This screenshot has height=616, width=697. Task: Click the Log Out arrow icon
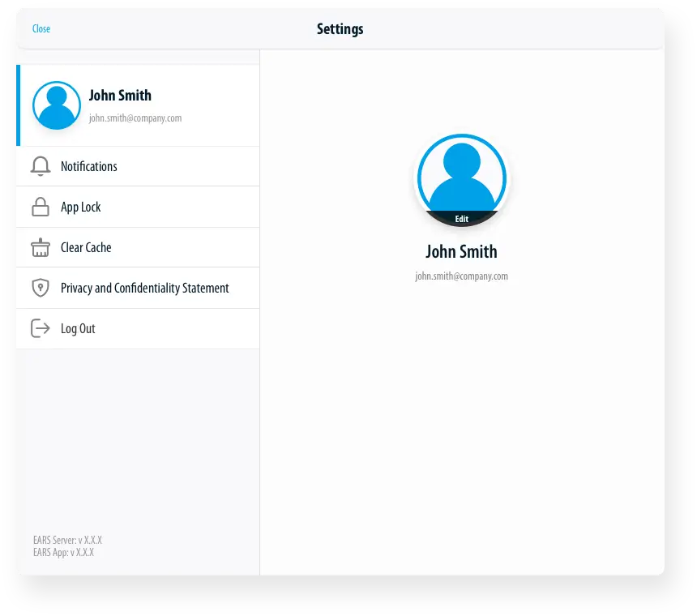(41, 328)
